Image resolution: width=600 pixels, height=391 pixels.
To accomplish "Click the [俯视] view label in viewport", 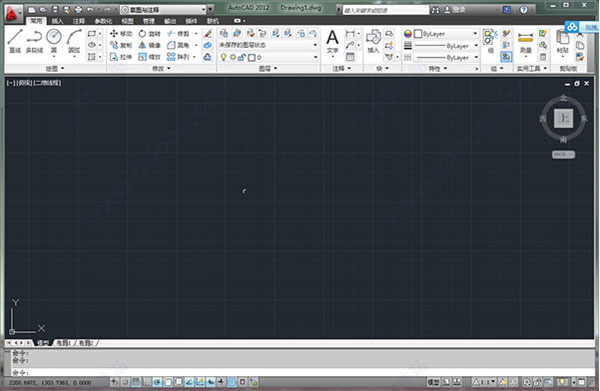I will click(24, 83).
